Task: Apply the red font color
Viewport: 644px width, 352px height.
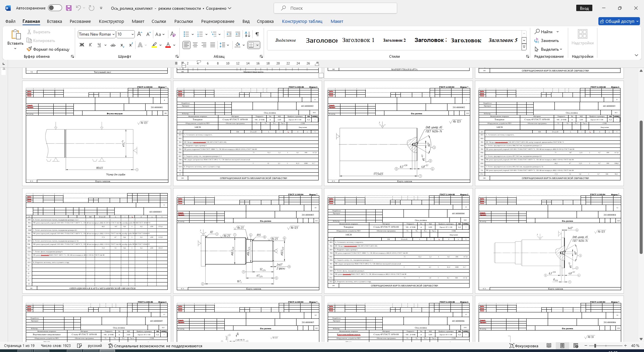Action: pos(168,45)
